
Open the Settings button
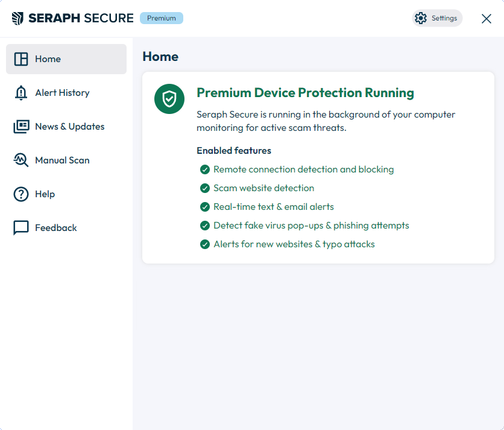(437, 18)
